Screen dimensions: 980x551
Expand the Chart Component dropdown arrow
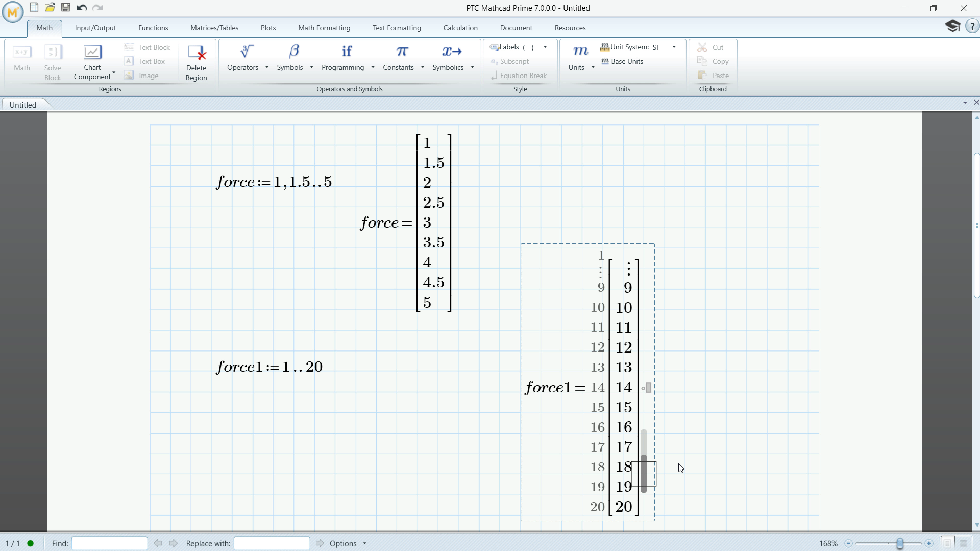coord(113,72)
